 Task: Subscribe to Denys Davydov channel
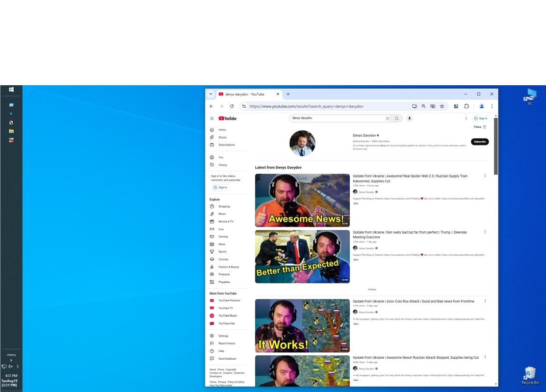click(480, 142)
